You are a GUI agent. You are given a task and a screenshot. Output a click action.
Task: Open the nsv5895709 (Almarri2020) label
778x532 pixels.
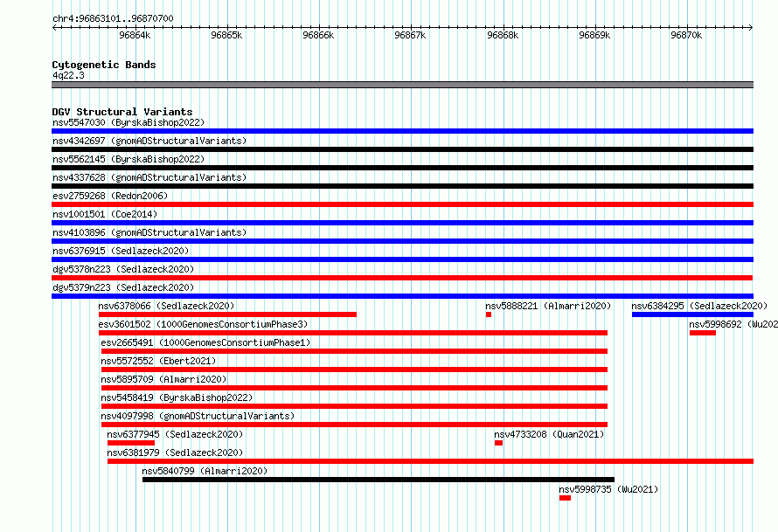click(x=163, y=379)
